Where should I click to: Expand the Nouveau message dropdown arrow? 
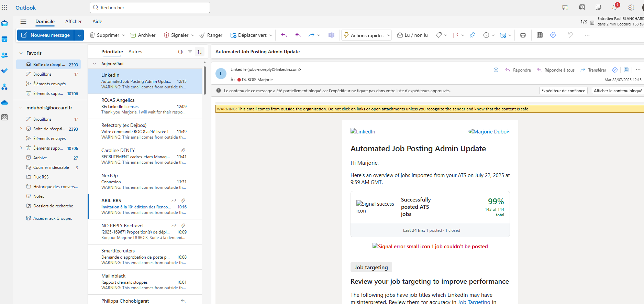79,35
